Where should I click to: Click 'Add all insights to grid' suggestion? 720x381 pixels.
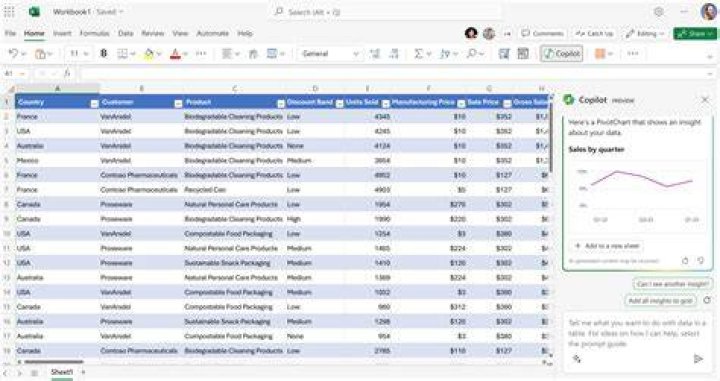(x=660, y=301)
